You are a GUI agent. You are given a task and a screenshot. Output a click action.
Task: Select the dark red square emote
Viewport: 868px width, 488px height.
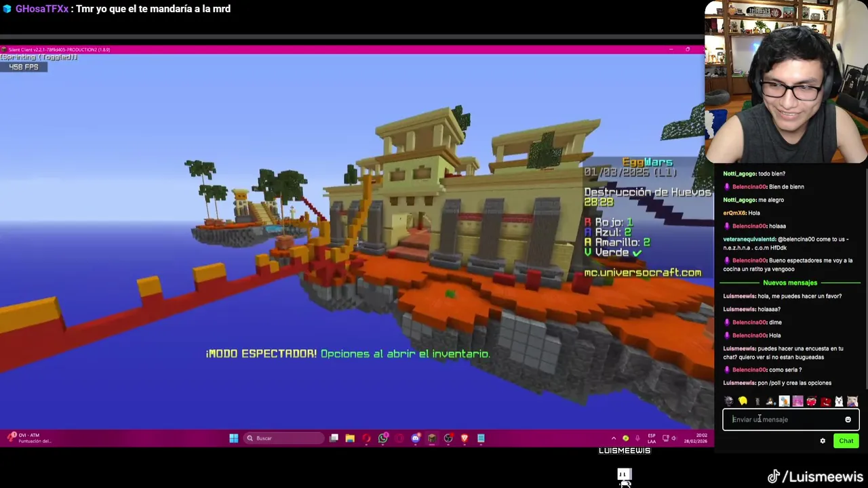click(826, 401)
